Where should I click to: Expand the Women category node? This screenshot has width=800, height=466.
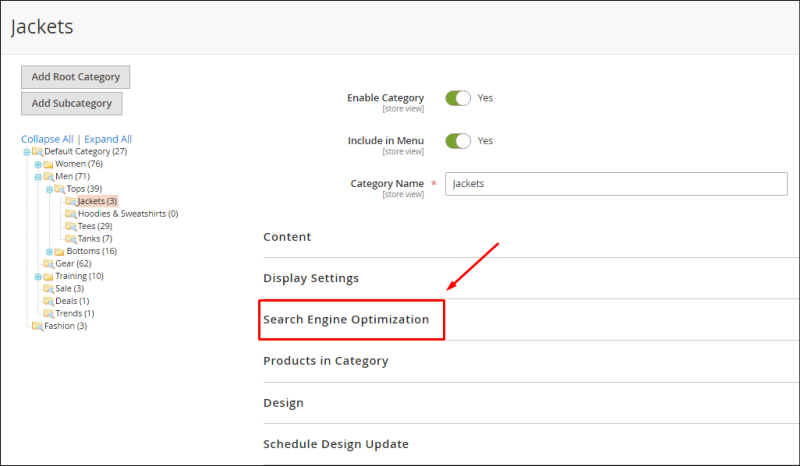[x=38, y=164]
